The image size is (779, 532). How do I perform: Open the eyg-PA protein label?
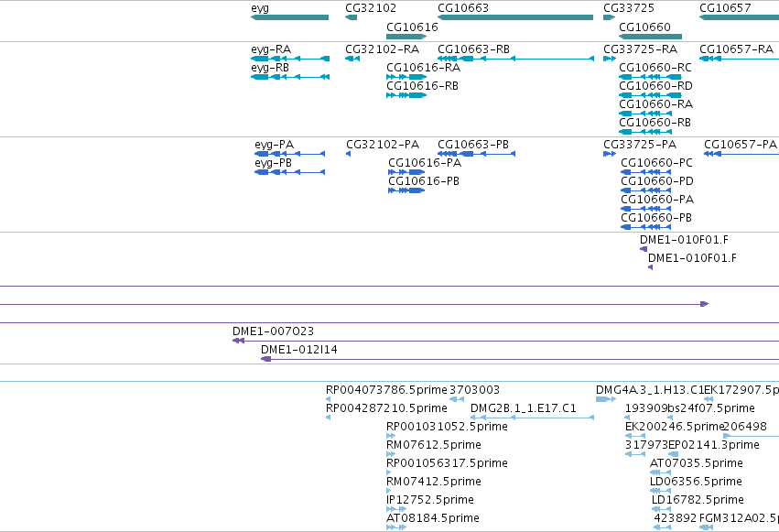tap(275, 145)
